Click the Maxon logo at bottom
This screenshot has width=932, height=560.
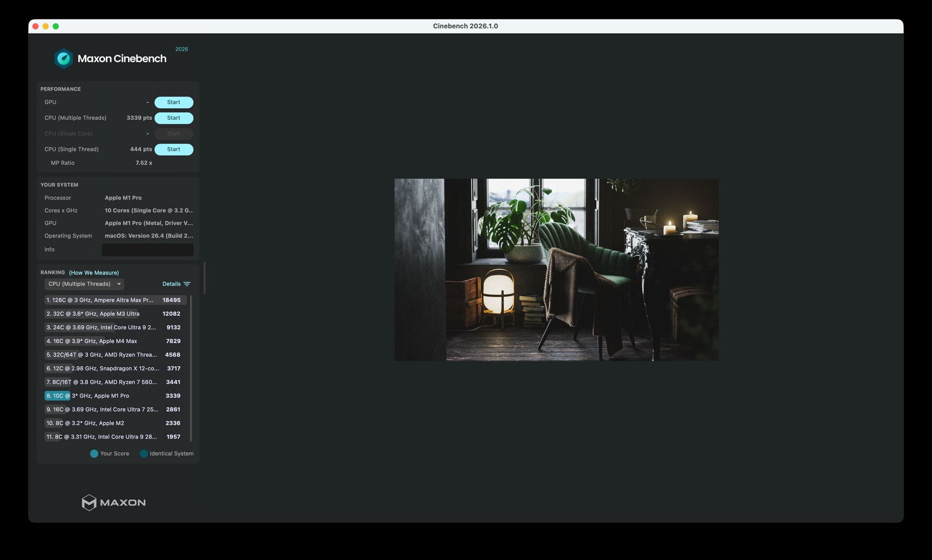coord(114,502)
